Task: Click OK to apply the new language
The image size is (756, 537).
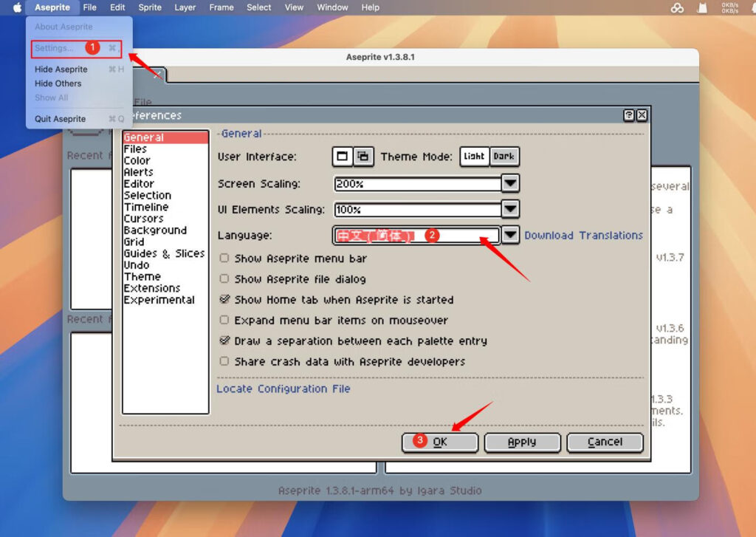Action: click(440, 442)
